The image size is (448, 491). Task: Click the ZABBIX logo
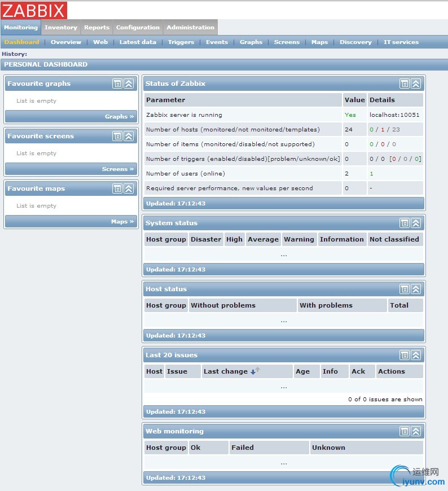34,10
